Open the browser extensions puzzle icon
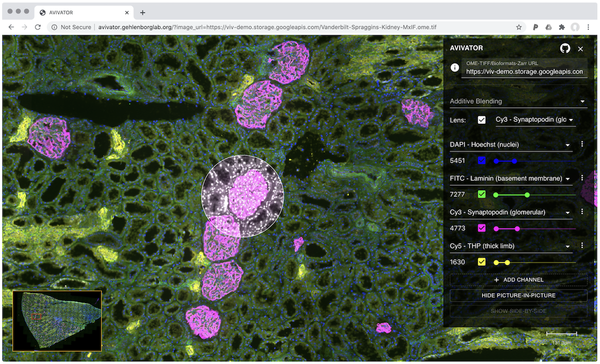This screenshot has height=364, width=600. tap(561, 27)
